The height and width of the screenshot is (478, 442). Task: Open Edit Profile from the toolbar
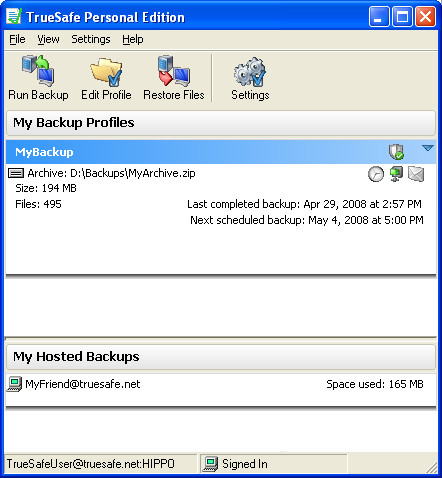106,78
